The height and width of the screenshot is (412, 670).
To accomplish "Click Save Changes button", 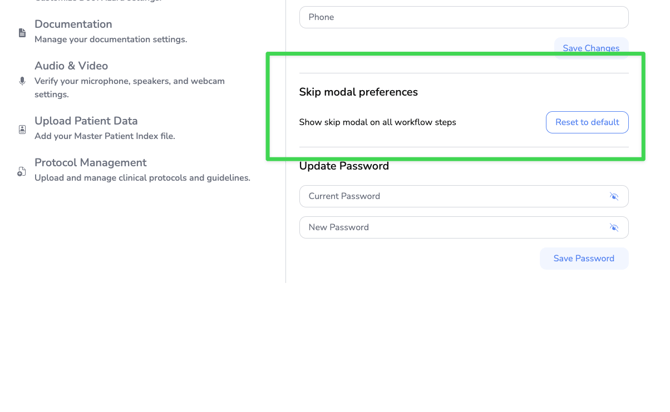I will [x=590, y=48].
